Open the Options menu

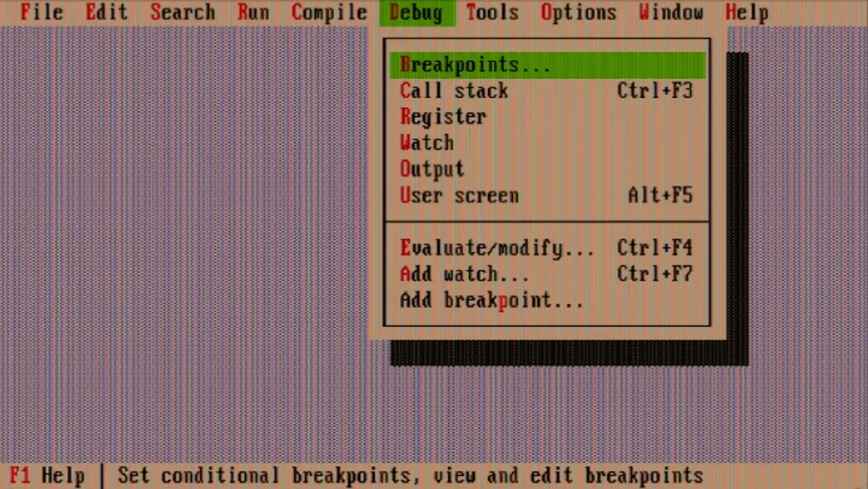(x=579, y=13)
